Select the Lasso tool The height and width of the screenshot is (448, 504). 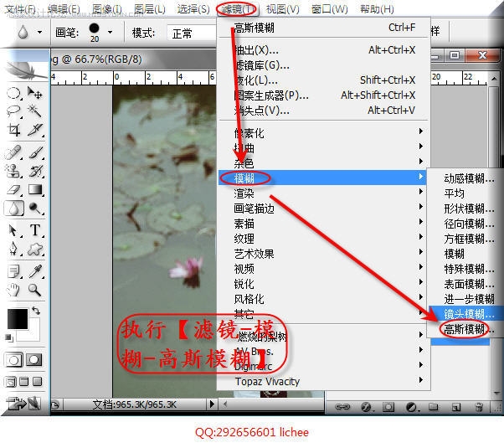[x=13, y=111]
